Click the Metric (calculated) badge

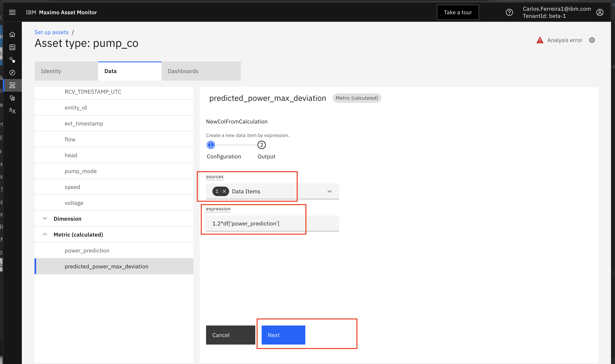(357, 98)
